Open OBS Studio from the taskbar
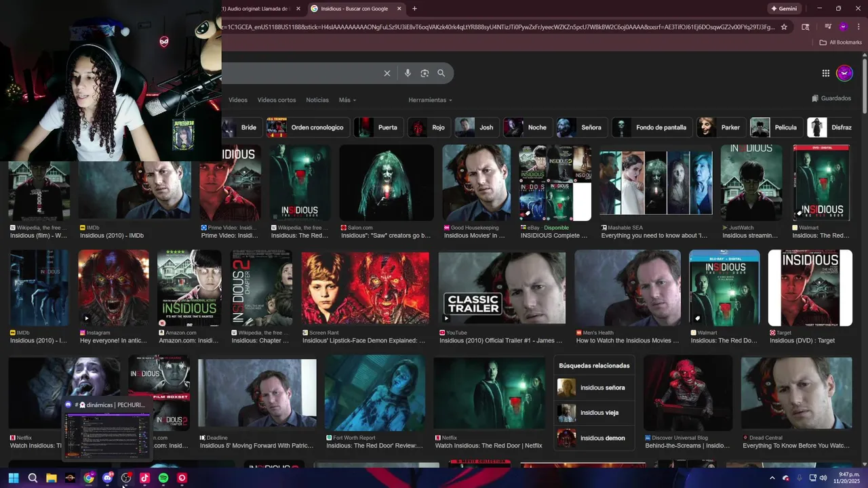 tap(126, 478)
